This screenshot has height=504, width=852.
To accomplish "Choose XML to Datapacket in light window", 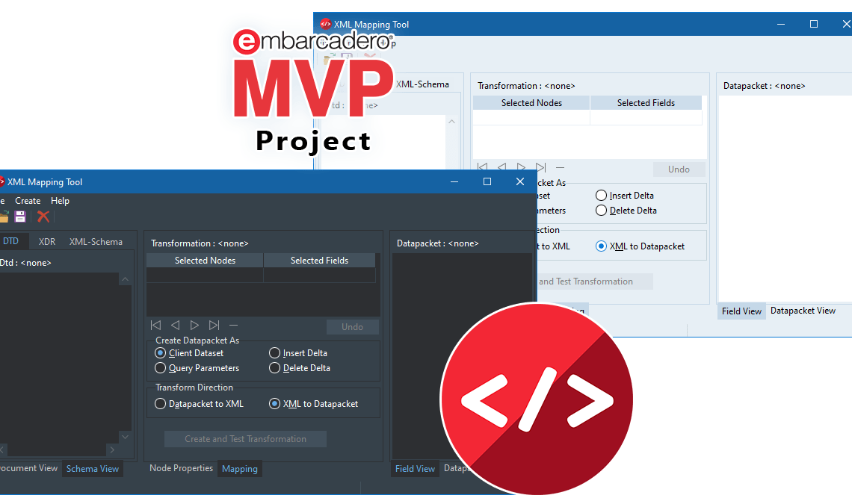I will [x=640, y=246].
